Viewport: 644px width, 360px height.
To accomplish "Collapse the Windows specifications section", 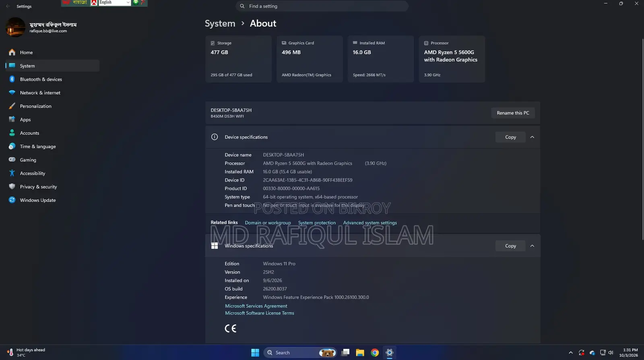I will tap(532, 246).
